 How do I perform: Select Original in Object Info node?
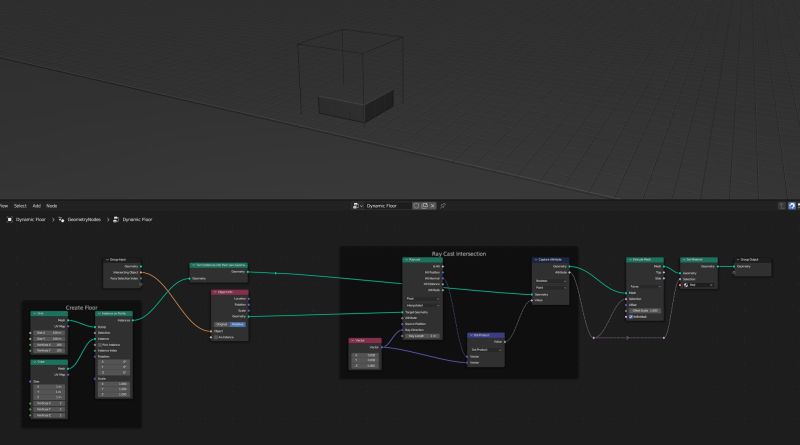click(221, 325)
